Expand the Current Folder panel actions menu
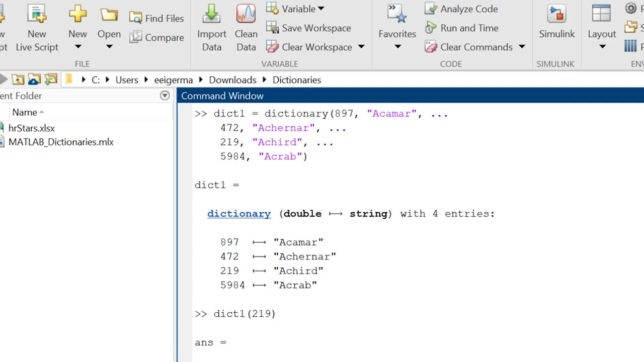 (x=165, y=96)
